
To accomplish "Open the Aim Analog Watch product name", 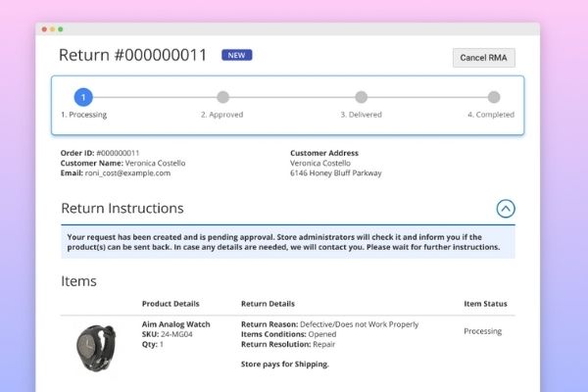I will 177,323.
